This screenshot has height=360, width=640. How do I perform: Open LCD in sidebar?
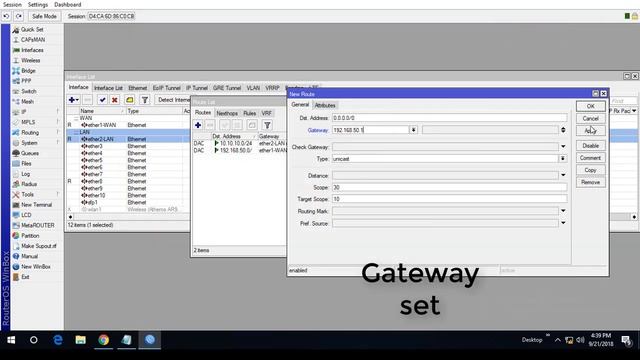26,215
